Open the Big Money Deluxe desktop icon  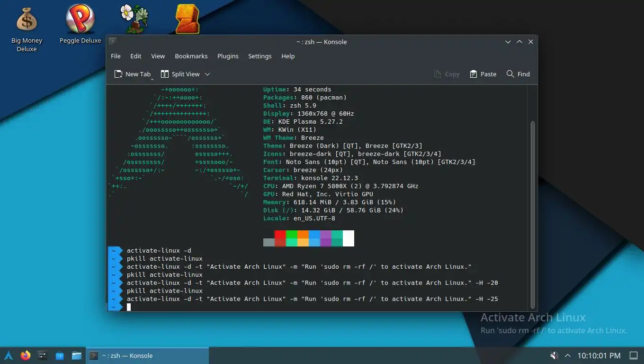coord(27,29)
